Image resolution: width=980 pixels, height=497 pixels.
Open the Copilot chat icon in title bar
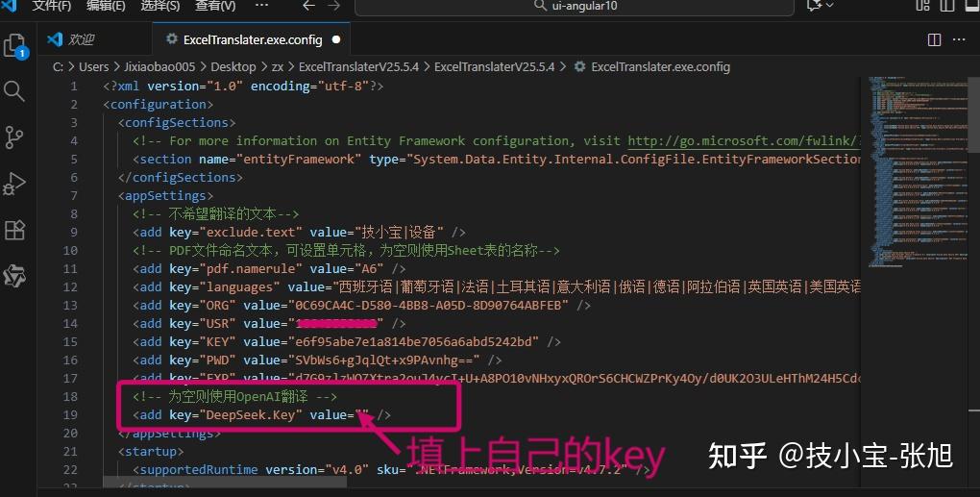[814, 6]
